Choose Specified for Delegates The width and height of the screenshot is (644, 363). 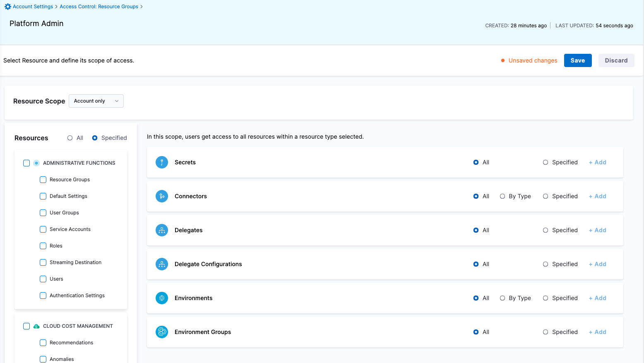pyautogui.click(x=545, y=230)
